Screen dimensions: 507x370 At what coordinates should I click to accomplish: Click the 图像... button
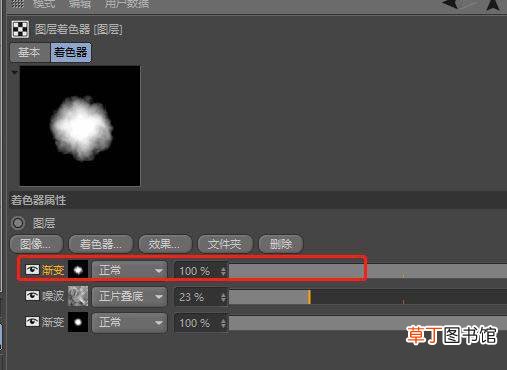pyautogui.click(x=36, y=244)
